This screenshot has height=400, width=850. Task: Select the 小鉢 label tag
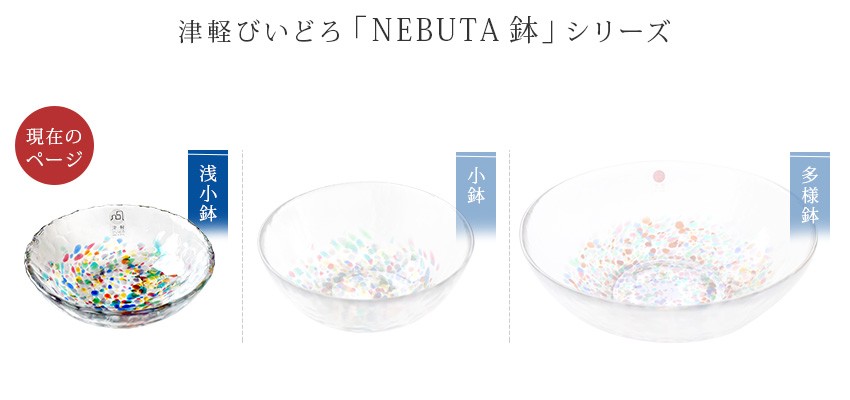pos(475,194)
